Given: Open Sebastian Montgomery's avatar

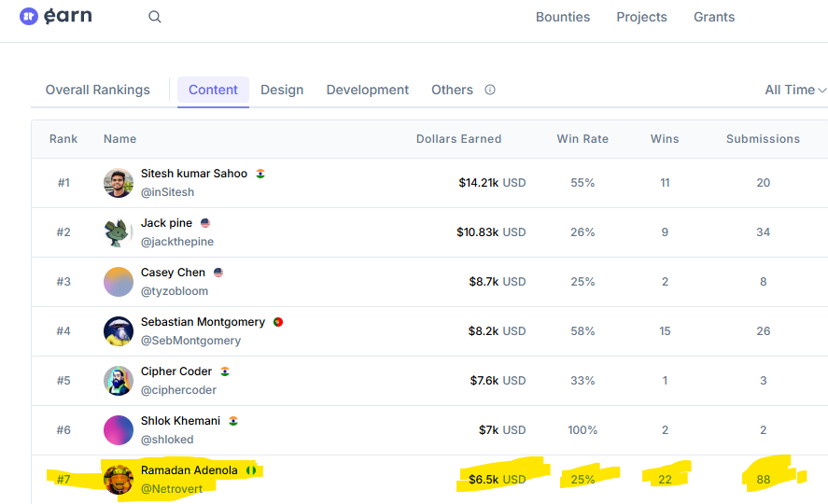Looking at the screenshot, I should pos(119,331).
